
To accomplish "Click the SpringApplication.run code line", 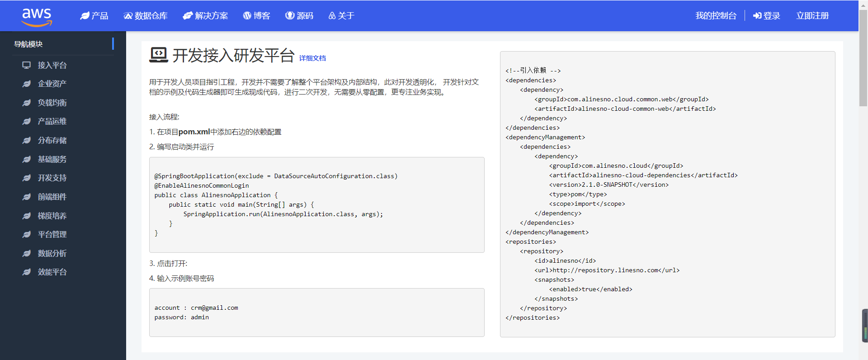I will coord(283,214).
